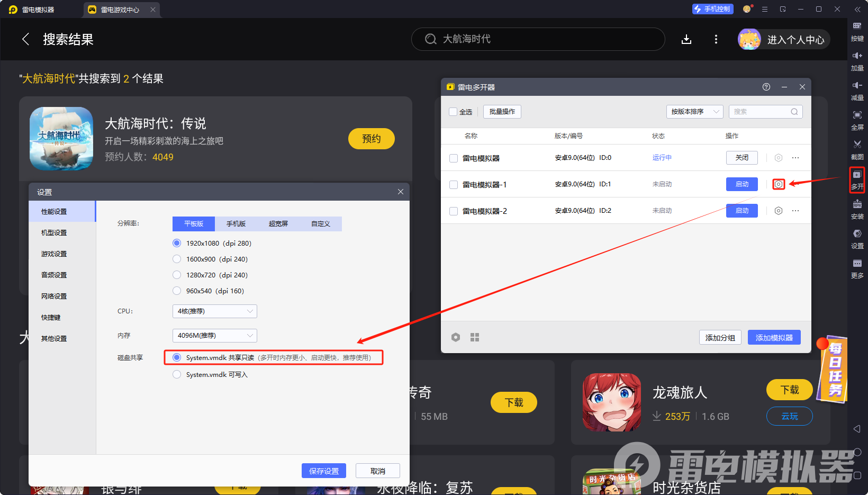Screen dimensions: 868x495
Task: Open the 按版本排序 sort dropdown
Action: pos(694,112)
